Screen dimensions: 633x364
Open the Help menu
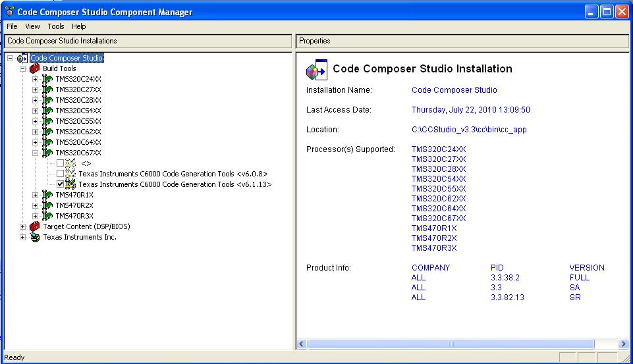coord(79,26)
